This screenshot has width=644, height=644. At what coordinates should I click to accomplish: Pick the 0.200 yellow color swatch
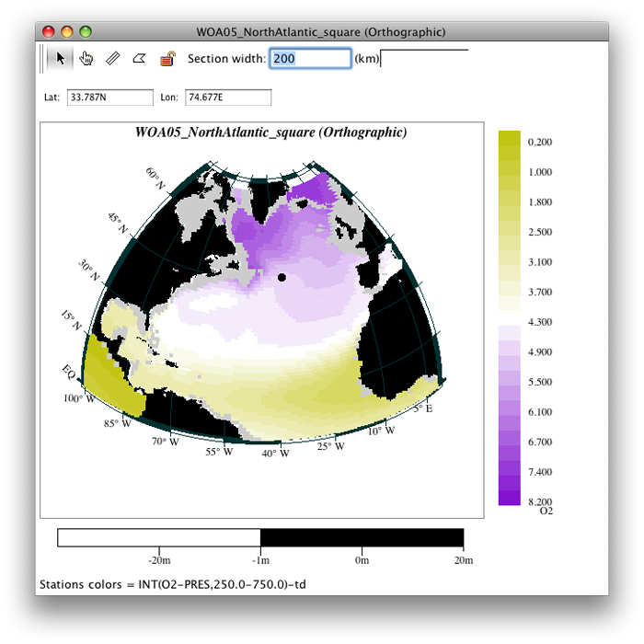[x=510, y=142]
